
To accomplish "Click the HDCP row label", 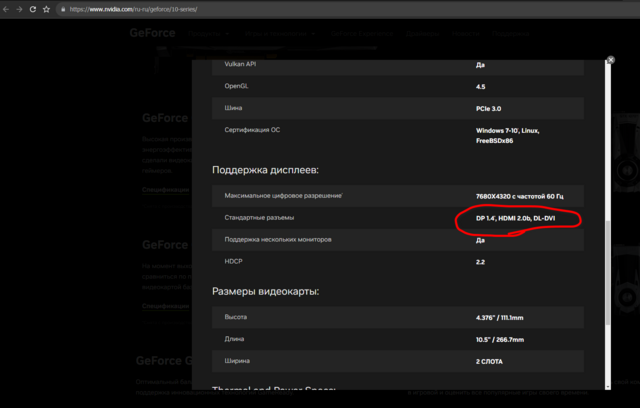I will pyautogui.click(x=235, y=261).
